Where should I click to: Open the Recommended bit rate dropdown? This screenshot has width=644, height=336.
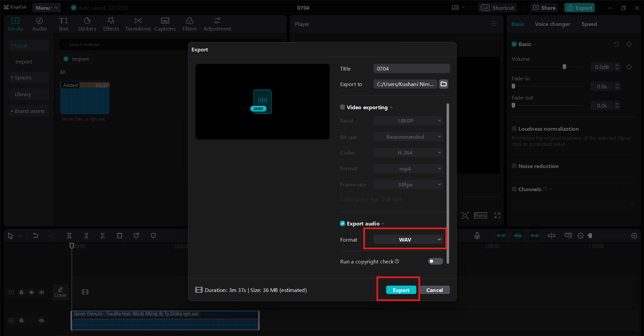[x=409, y=137]
